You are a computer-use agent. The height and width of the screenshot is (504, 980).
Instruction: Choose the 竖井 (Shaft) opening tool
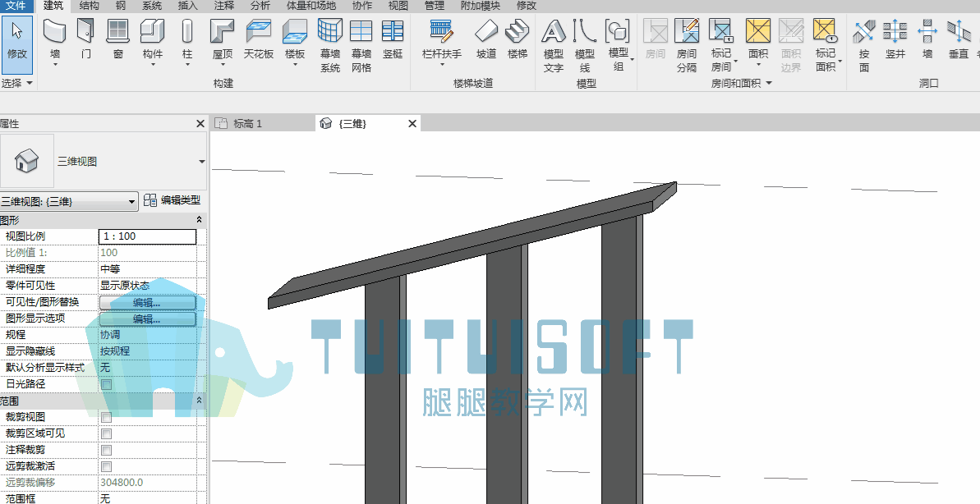pos(895,39)
